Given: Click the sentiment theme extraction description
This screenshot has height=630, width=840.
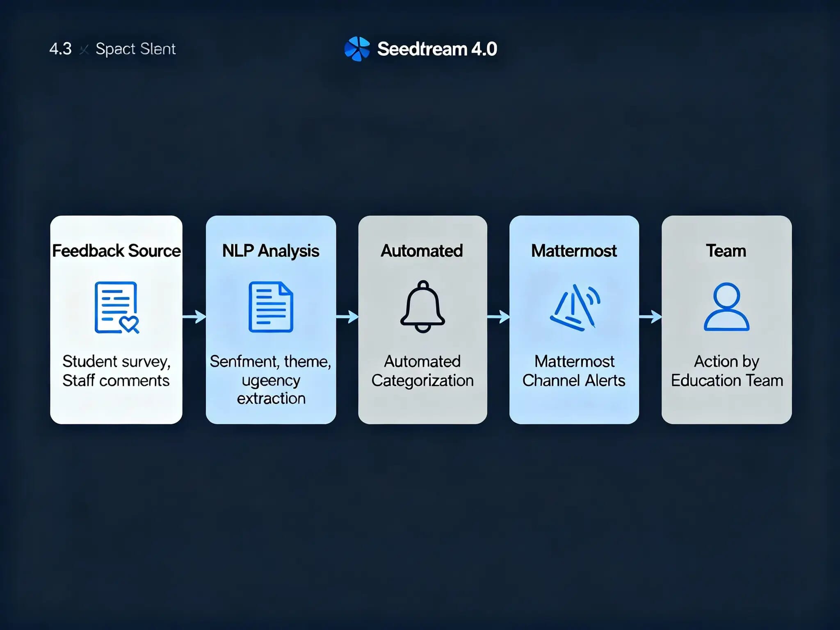Looking at the screenshot, I should [271, 380].
